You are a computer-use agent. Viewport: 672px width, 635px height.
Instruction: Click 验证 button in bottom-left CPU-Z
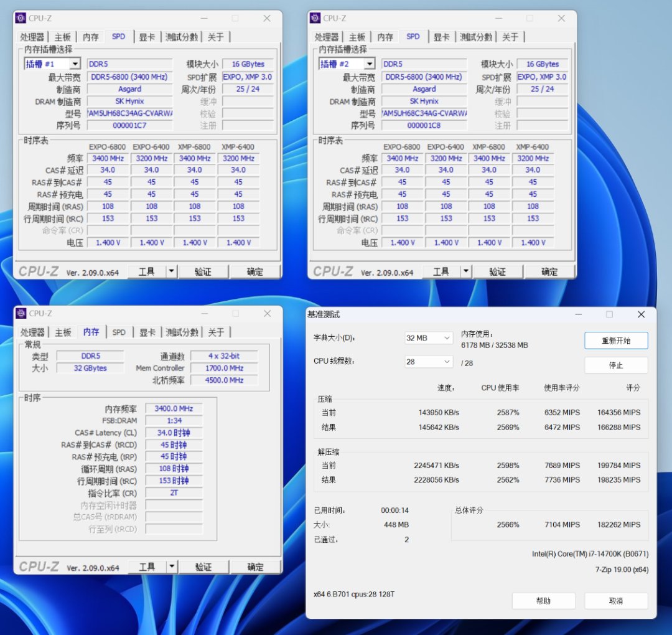click(203, 567)
